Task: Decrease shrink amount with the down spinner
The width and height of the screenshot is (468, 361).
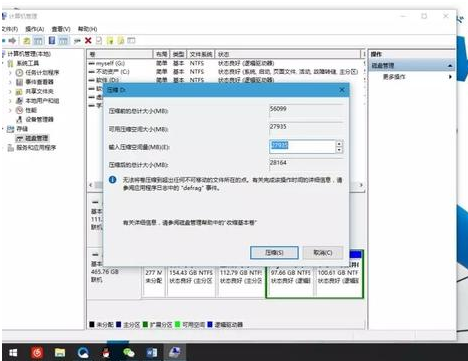Action: pyautogui.click(x=339, y=150)
